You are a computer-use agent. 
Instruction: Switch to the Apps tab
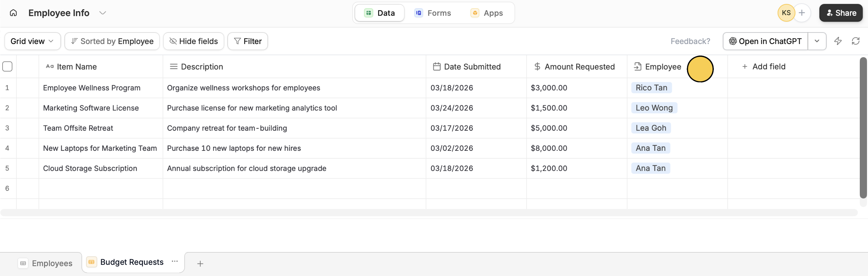(x=487, y=13)
